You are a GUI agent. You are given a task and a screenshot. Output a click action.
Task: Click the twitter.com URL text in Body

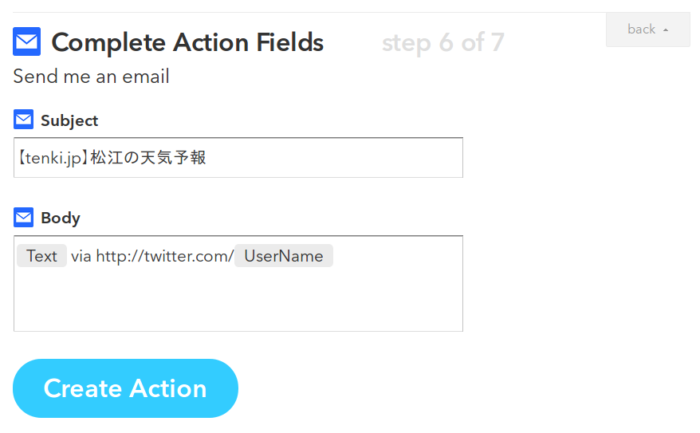pyautogui.click(x=165, y=256)
